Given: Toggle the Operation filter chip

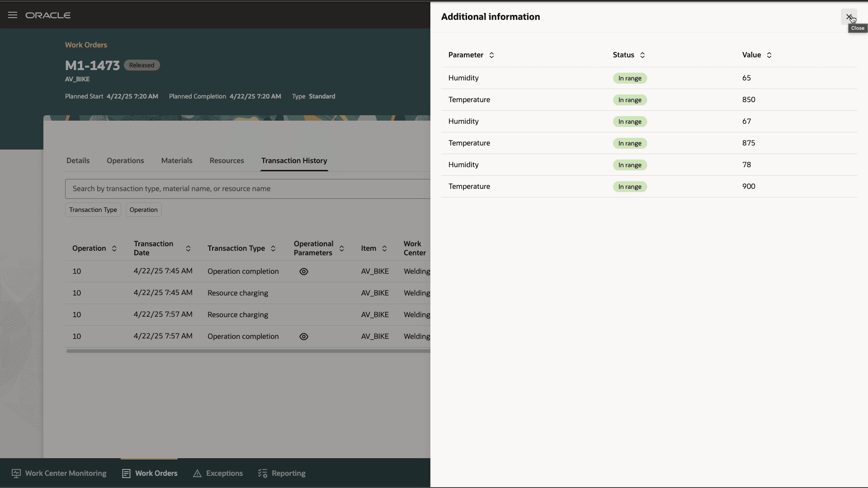Looking at the screenshot, I should [143, 209].
